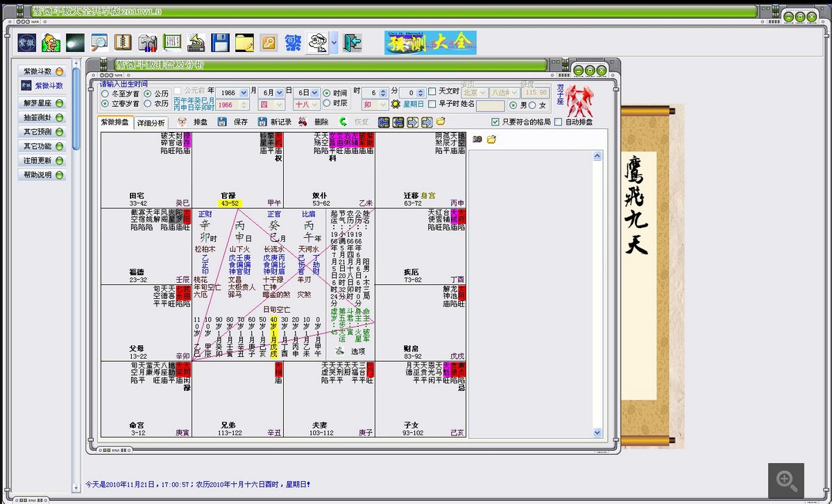Click the Homer Simpson cartoon toolbar icon

[51, 42]
